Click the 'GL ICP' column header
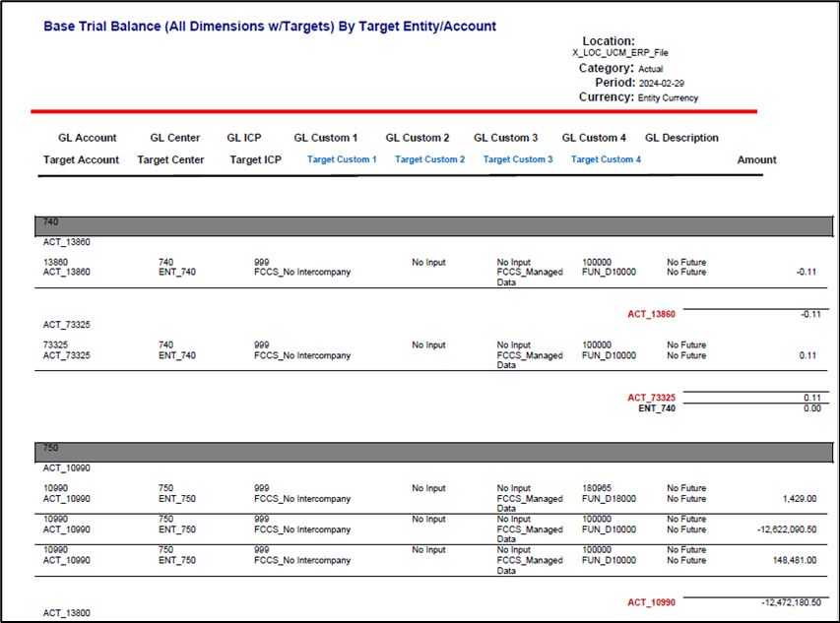The width and height of the screenshot is (840, 623). 244,138
